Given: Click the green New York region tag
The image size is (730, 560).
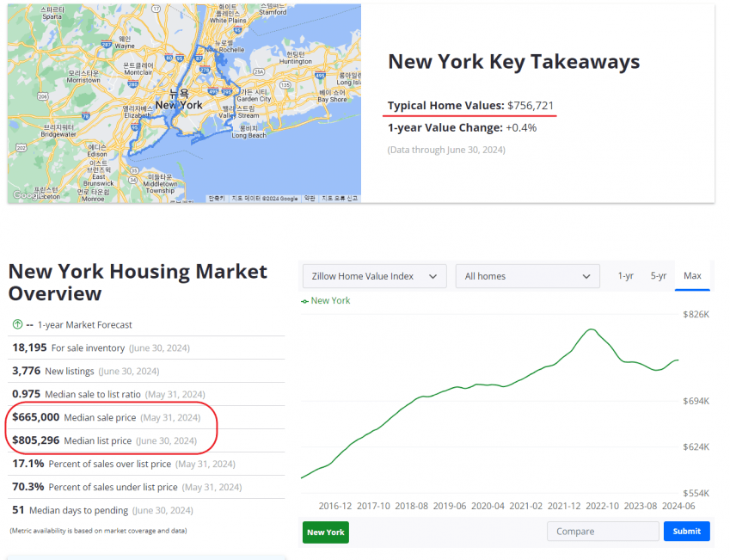Looking at the screenshot, I should pos(326,532).
